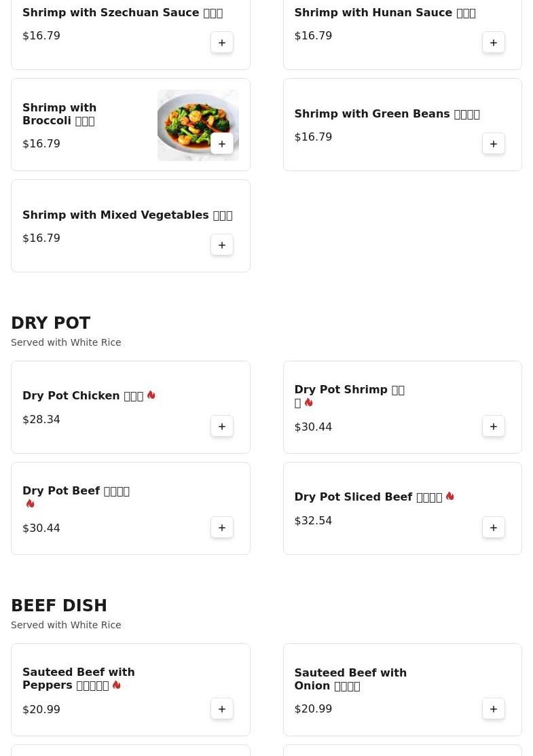Tap plus button on Shrimp with Broccoli

tap(221, 144)
